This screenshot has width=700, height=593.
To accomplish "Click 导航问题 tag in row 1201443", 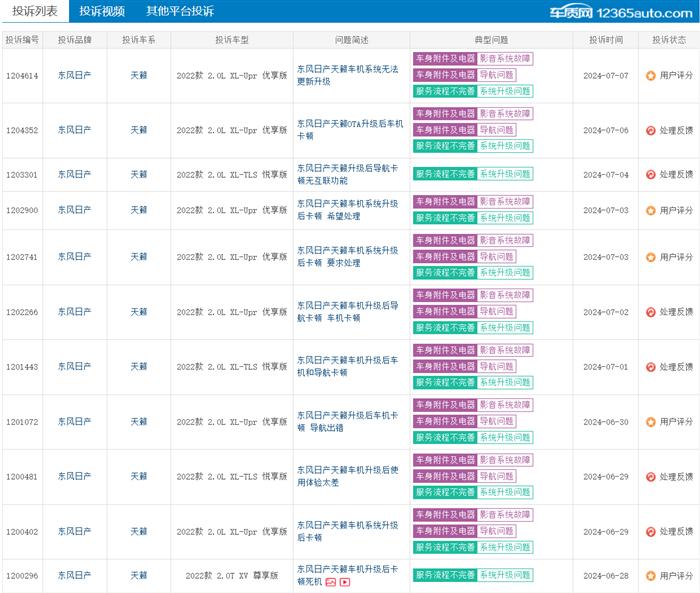I will coord(497,366).
